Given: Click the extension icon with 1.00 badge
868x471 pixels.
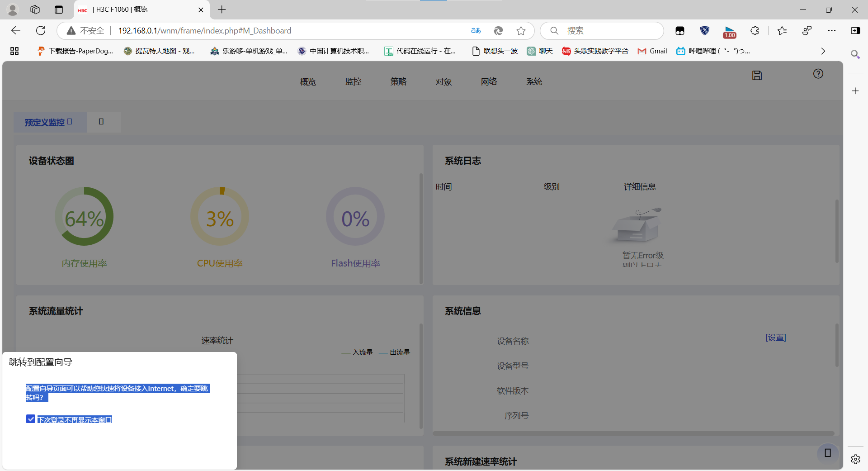Looking at the screenshot, I should [x=729, y=32].
